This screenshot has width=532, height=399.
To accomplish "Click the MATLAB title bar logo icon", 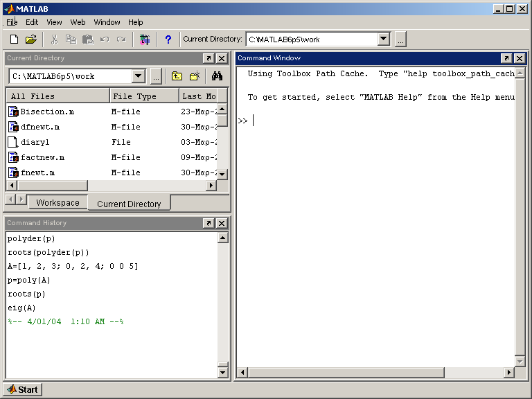I will click(9, 9).
